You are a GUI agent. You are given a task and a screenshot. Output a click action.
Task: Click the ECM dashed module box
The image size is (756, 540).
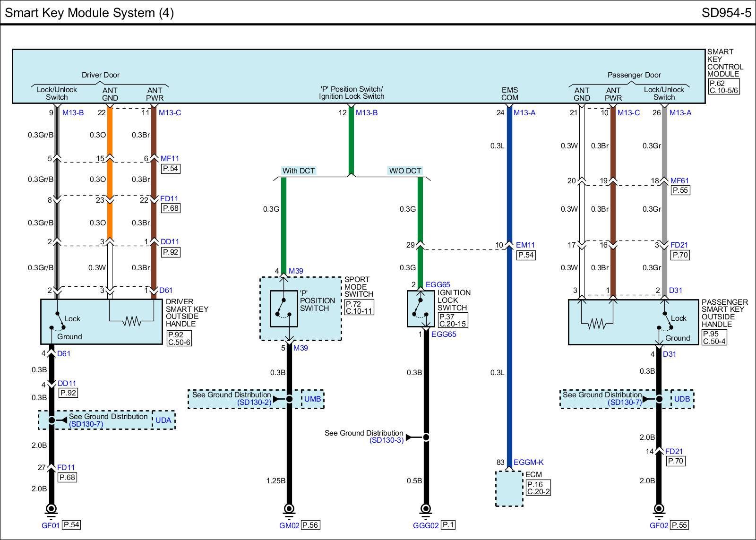[509, 489]
